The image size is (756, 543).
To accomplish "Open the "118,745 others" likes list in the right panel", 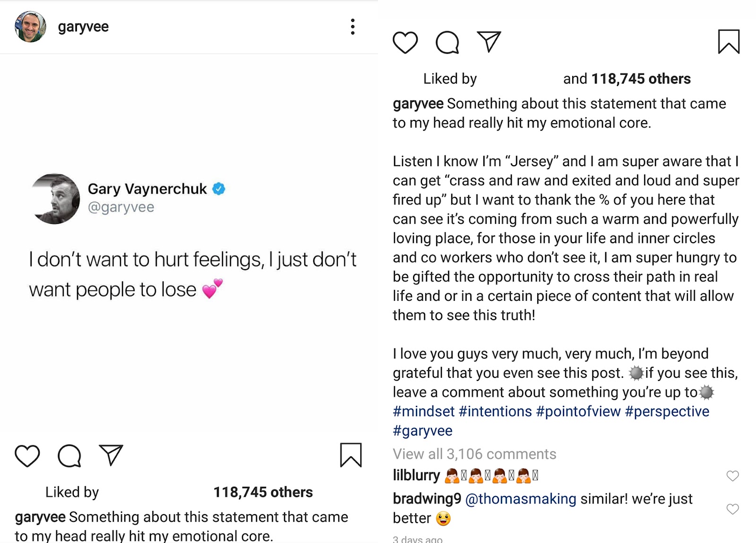I will tap(641, 79).
